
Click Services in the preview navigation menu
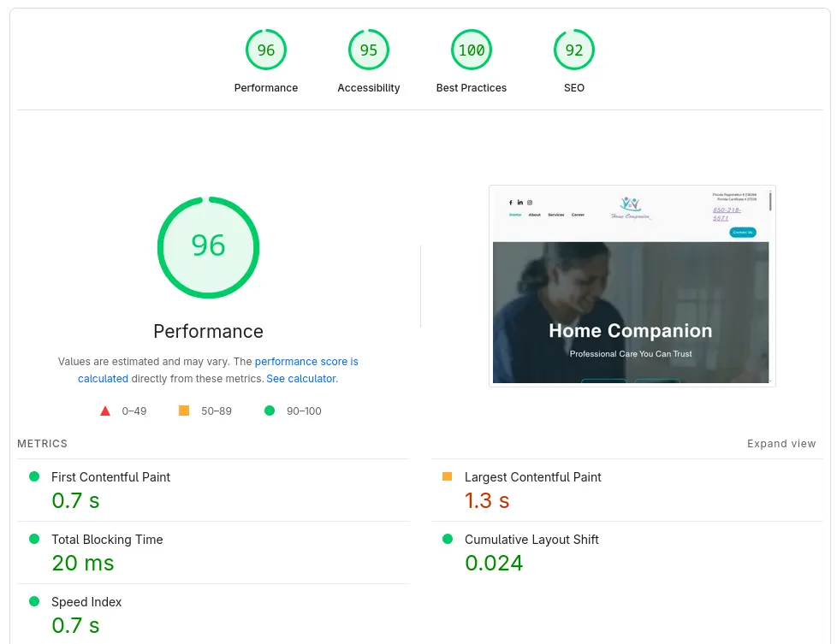[556, 215]
